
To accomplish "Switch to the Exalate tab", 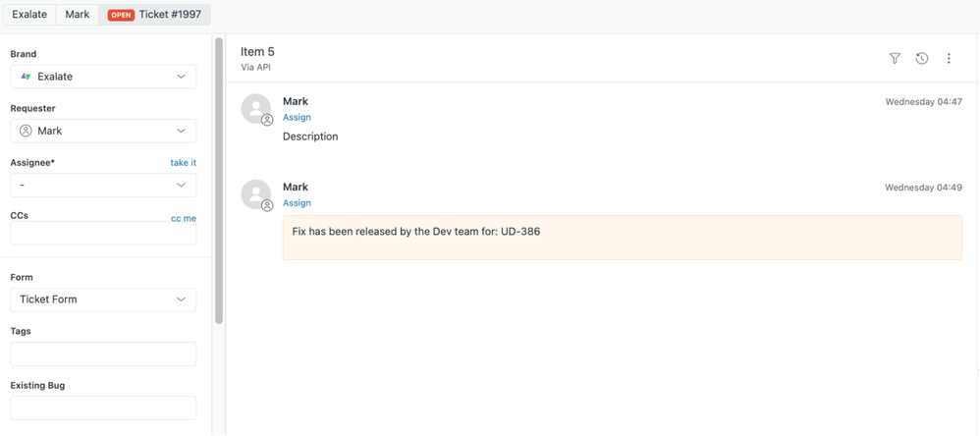I will [29, 15].
